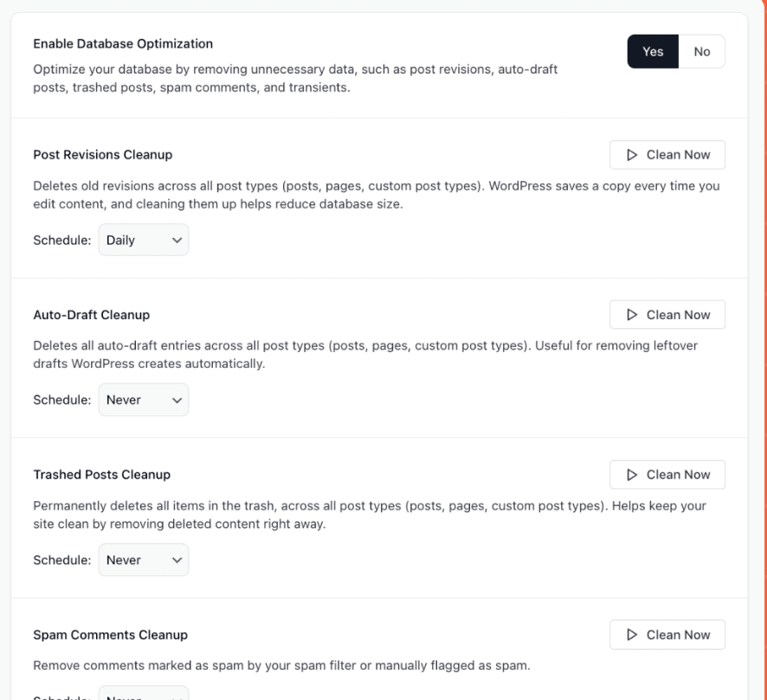Image resolution: width=767 pixels, height=700 pixels.
Task: Open the schedule dropdown for Auto-Draft Cleanup
Action: point(143,400)
